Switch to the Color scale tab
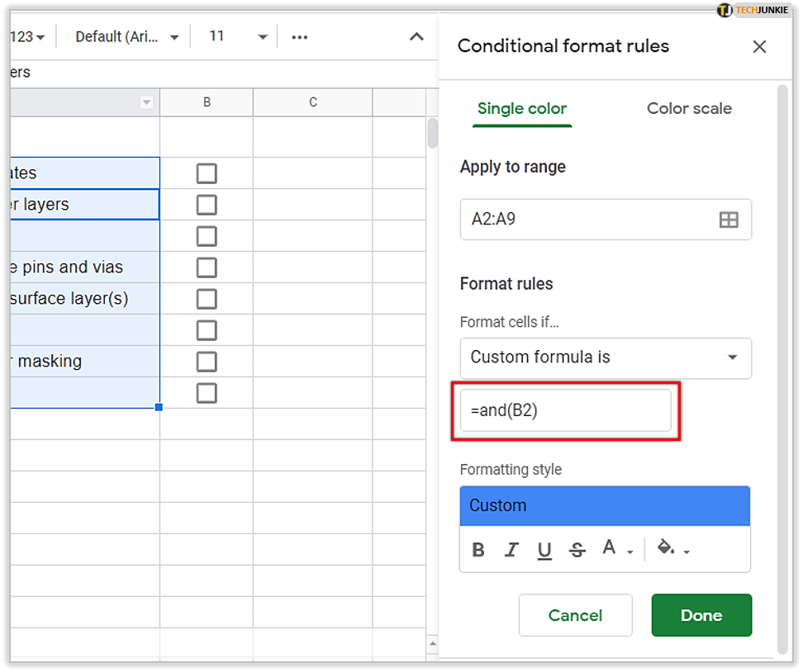The width and height of the screenshot is (803, 672). click(x=689, y=109)
